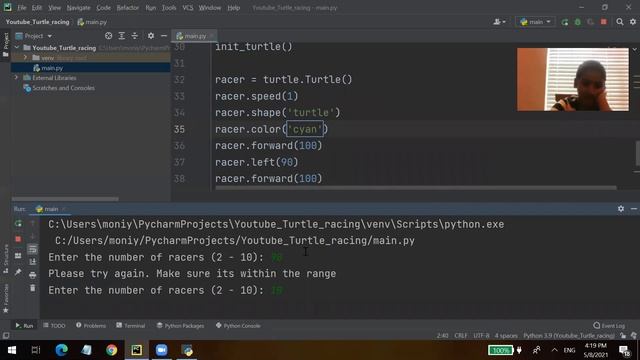The width and height of the screenshot is (640, 360).
Task: Stop the running program from top toolbar
Action: [x=604, y=22]
